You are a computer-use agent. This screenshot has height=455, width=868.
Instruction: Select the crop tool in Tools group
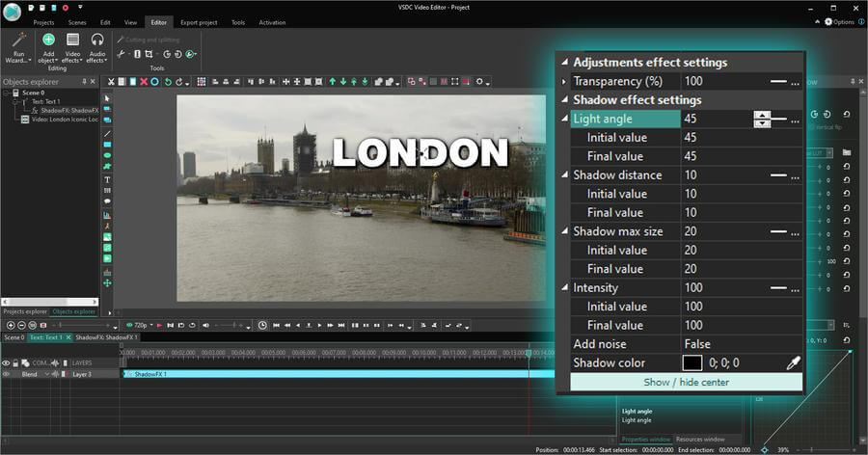(149, 54)
